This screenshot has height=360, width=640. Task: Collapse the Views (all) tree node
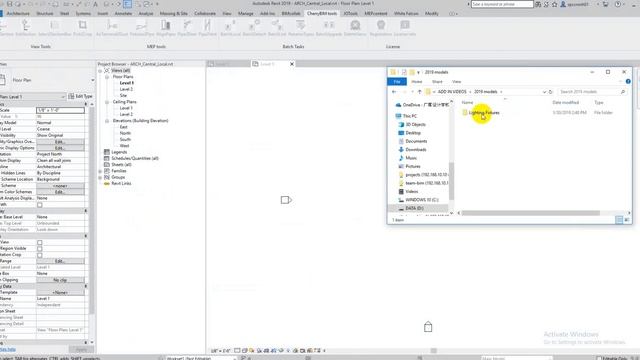(100, 71)
